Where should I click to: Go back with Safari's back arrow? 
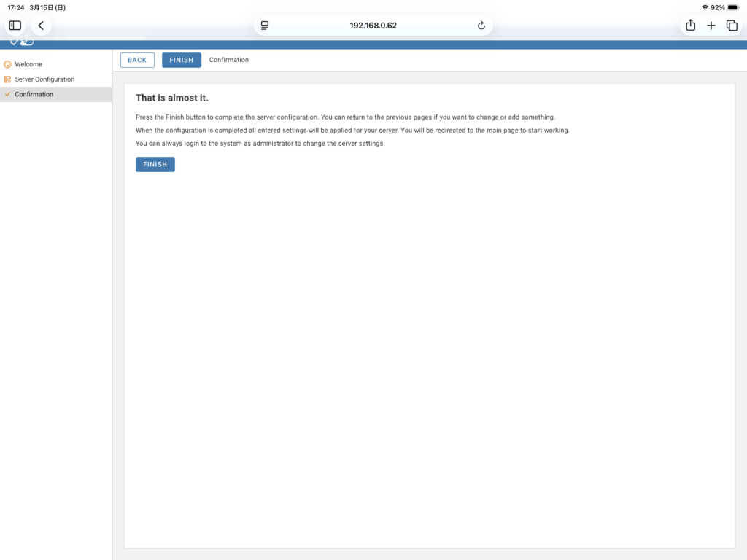41,26
